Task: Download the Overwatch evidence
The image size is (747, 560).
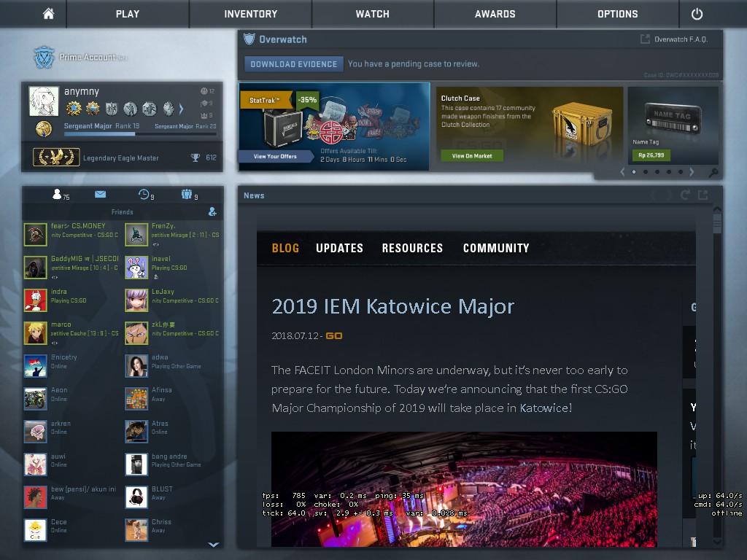Action: point(293,64)
